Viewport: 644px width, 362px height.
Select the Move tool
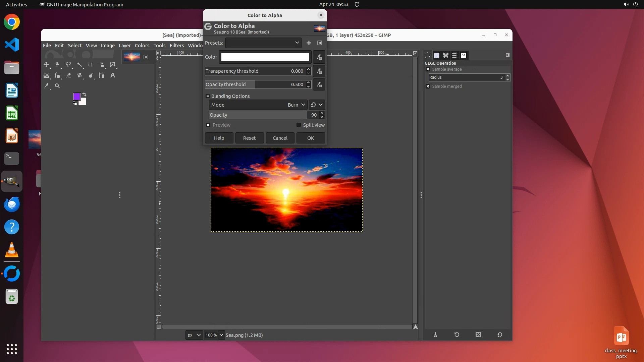pos(46,64)
